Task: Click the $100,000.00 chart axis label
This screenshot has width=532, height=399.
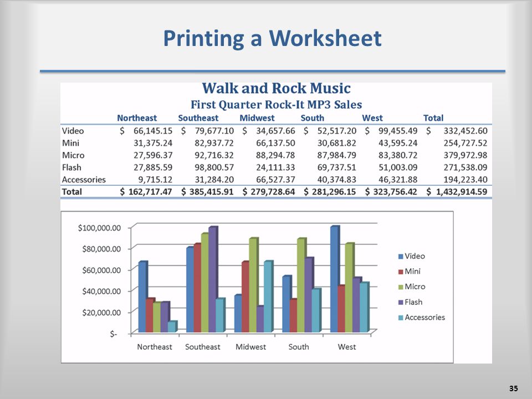Action: (99, 228)
